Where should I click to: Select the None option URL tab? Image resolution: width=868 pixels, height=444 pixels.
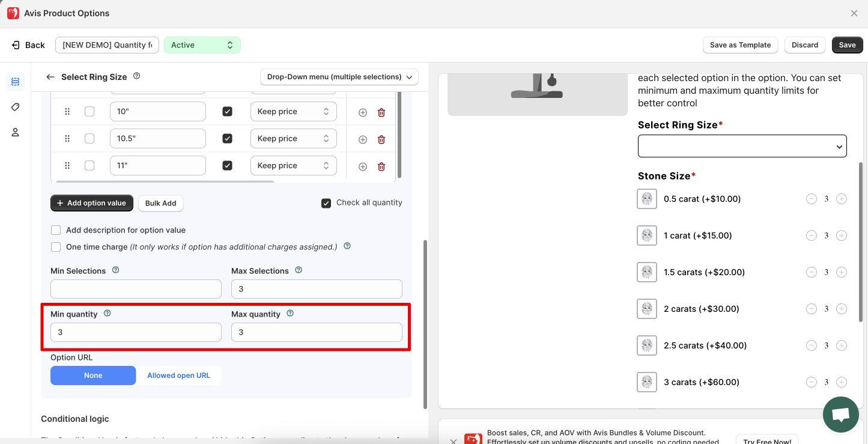(x=93, y=376)
